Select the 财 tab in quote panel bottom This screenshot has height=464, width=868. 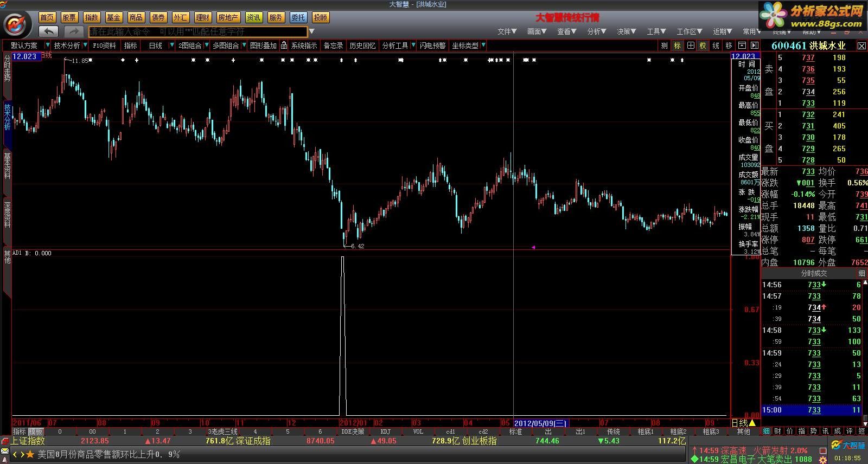[778, 431]
